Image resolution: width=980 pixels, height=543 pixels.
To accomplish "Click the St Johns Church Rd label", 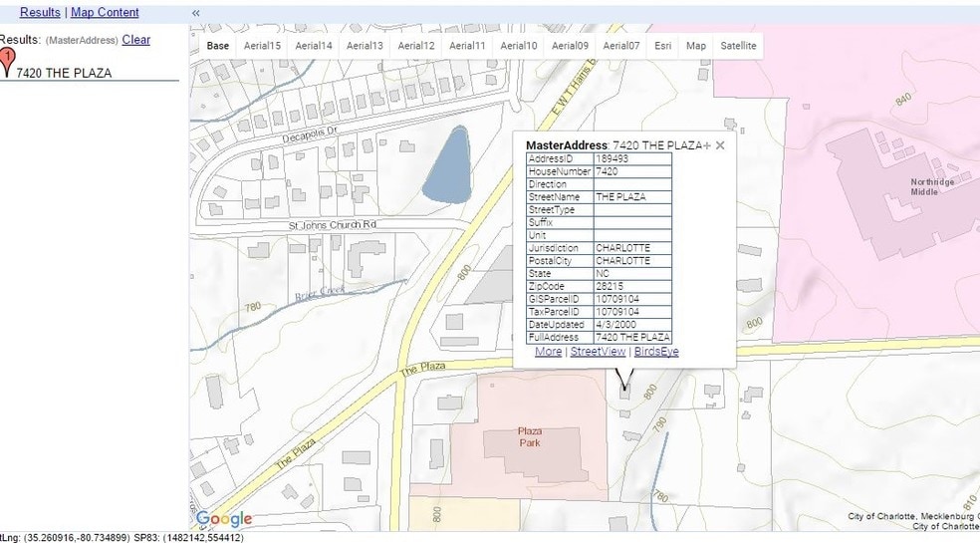I will click(x=332, y=224).
